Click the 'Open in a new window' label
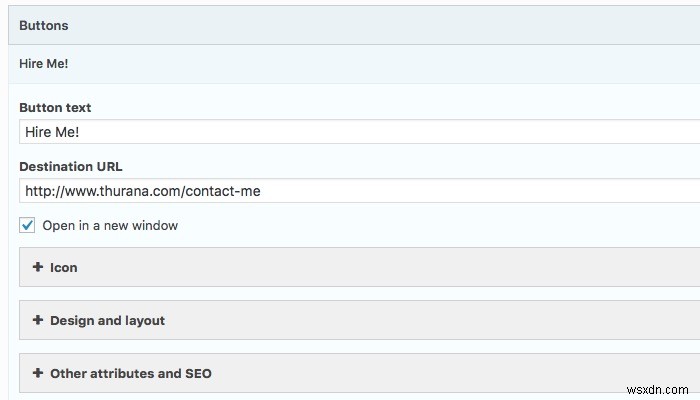 [110, 226]
